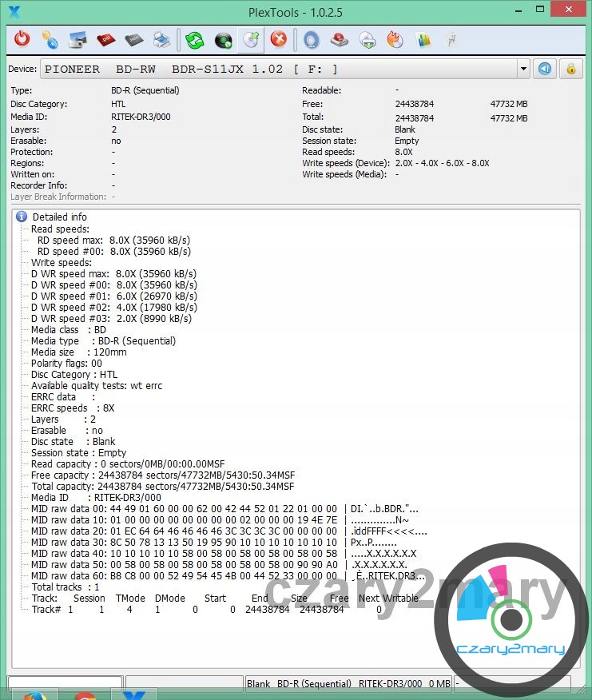Select the PIONEER BD-RW device combo box
Screen dimensions: 592x700
tap(280, 70)
